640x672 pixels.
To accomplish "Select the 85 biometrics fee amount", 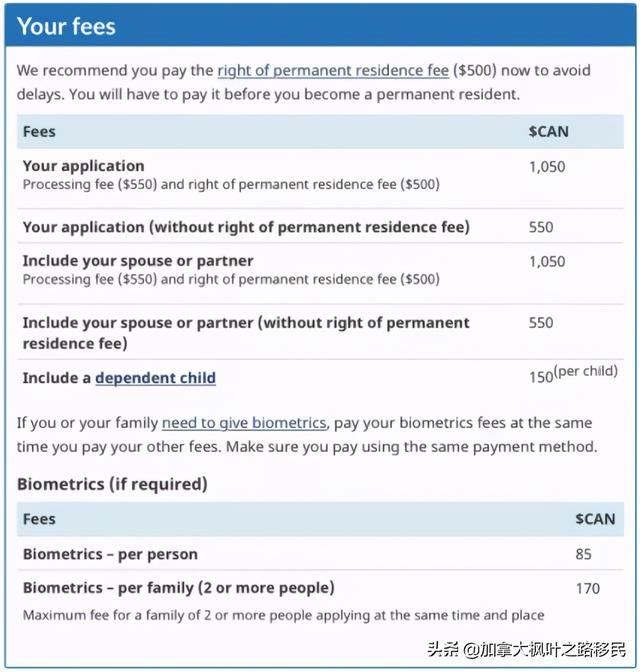I will 583,554.
